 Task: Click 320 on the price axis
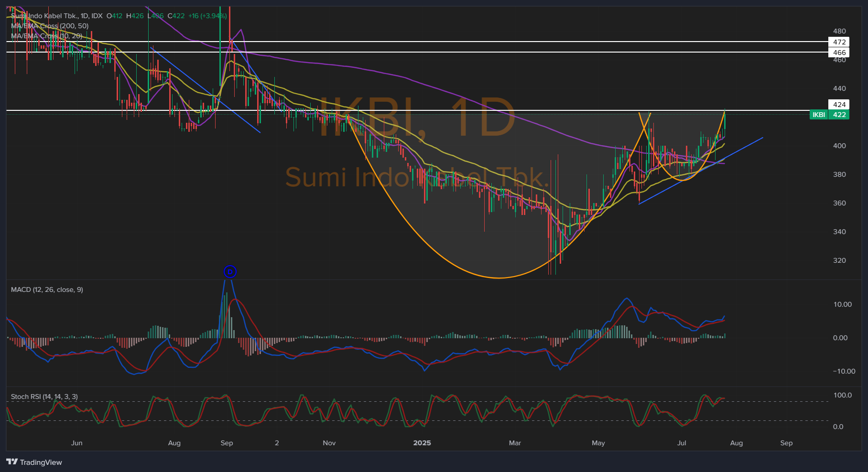tap(839, 260)
